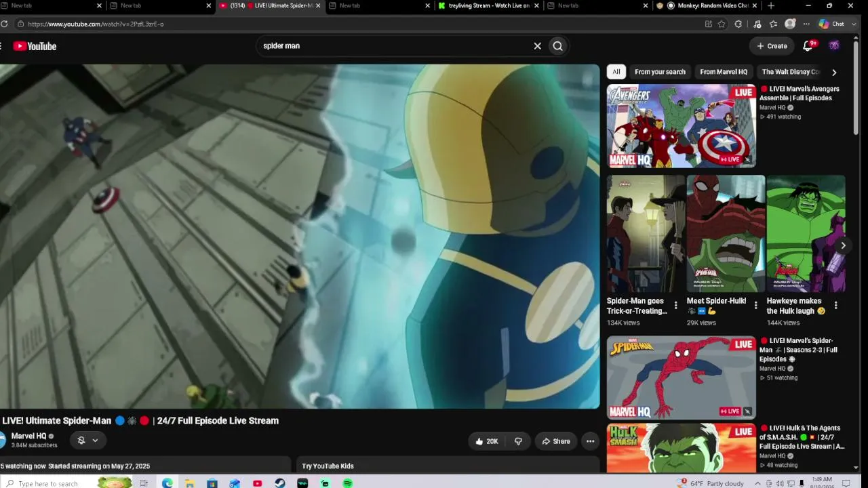868x488 pixels.
Task: Close the treyliving Stream tab
Action: [536, 5]
